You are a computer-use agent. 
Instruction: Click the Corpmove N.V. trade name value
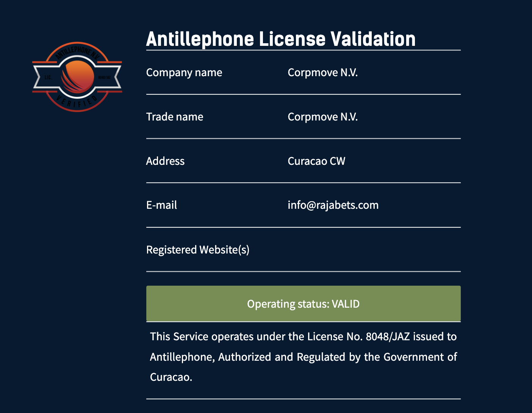pos(323,117)
